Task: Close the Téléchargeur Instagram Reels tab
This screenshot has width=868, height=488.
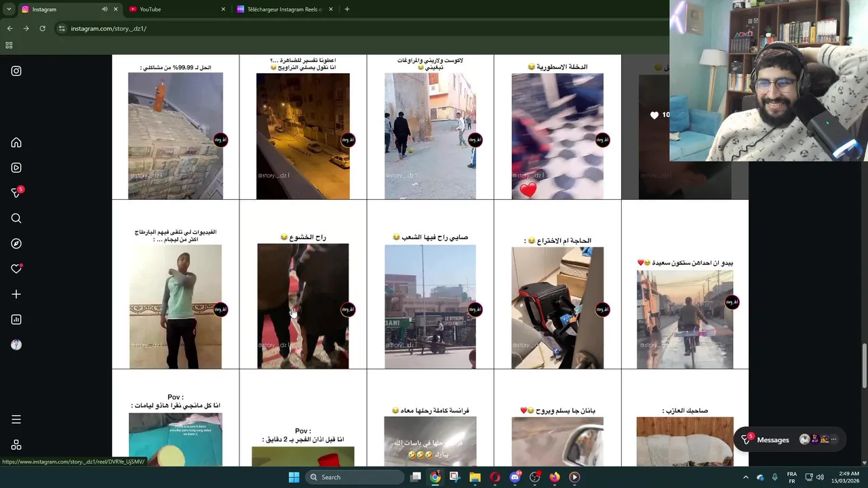Action: (x=331, y=9)
